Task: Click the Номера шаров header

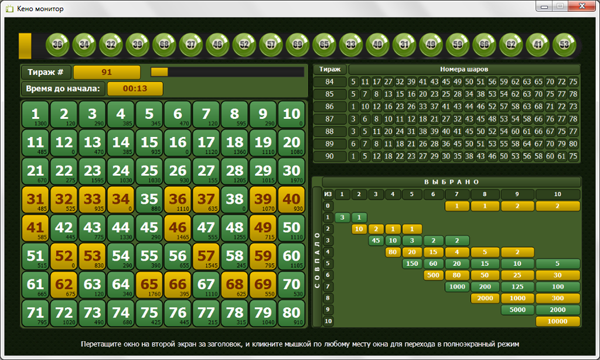Action: click(464, 70)
